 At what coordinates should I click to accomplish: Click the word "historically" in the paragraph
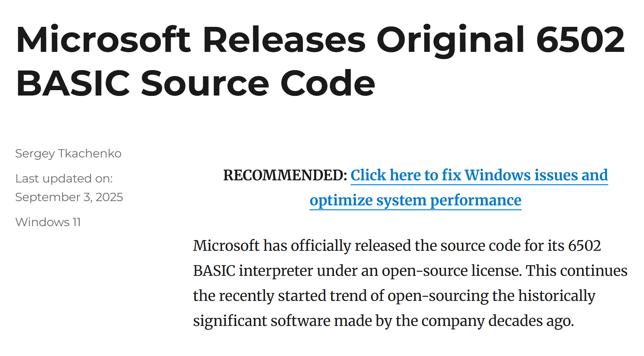[556, 296]
